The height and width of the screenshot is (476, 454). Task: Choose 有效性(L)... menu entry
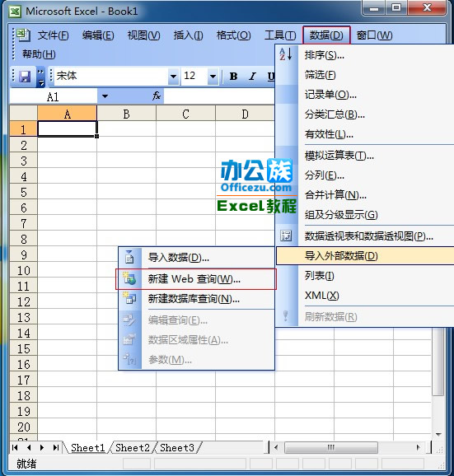pos(364,134)
